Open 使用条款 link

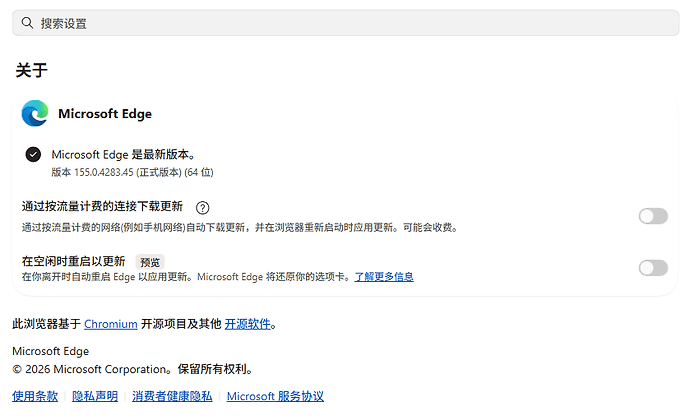[35, 396]
